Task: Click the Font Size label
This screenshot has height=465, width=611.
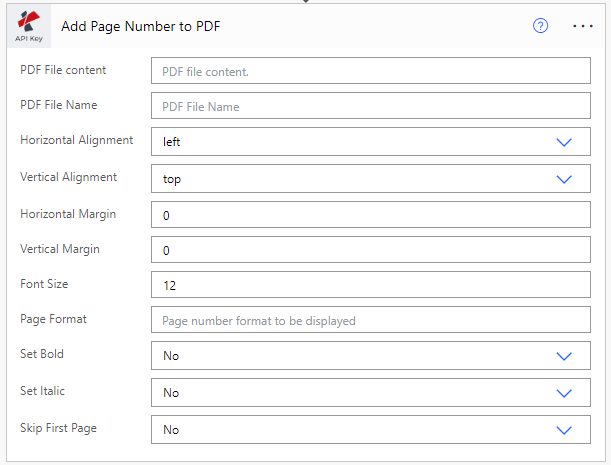Action: [x=44, y=284]
